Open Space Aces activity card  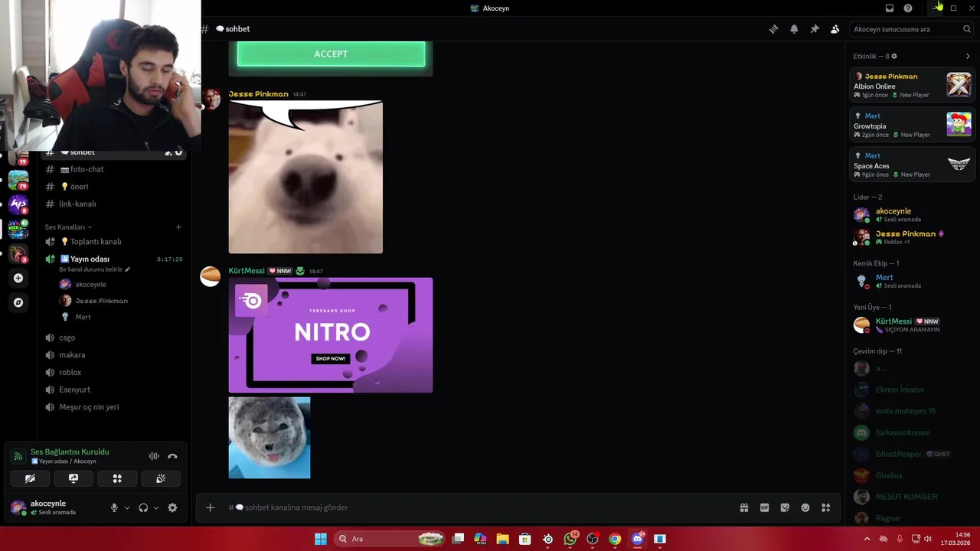click(913, 165)
